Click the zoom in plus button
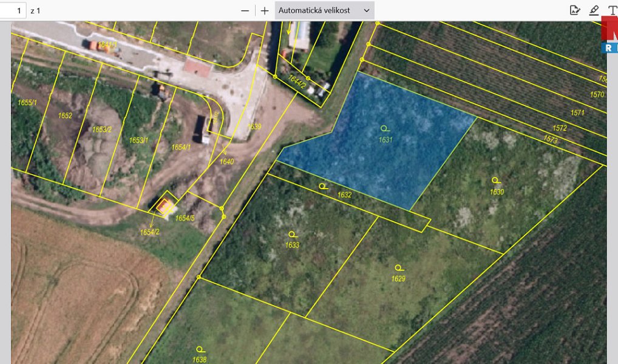Viewport: 618px width, 364px height. pos(265,11)
